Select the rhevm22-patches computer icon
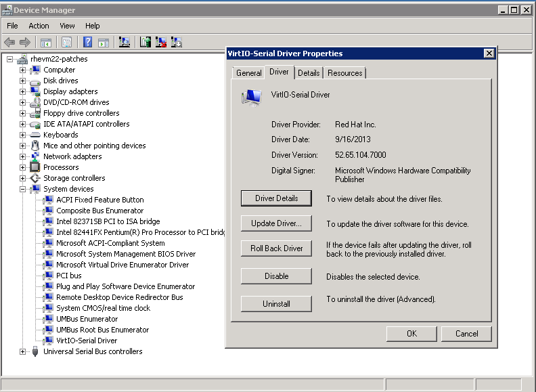The image size is (536, 392). [x=22, y=59]
